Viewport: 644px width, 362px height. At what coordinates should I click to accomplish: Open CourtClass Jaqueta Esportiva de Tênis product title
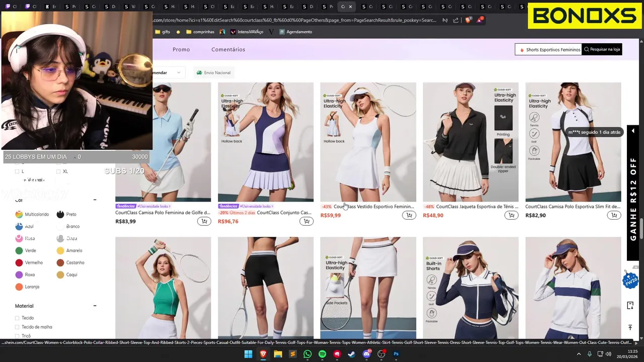tap(477, 207)
